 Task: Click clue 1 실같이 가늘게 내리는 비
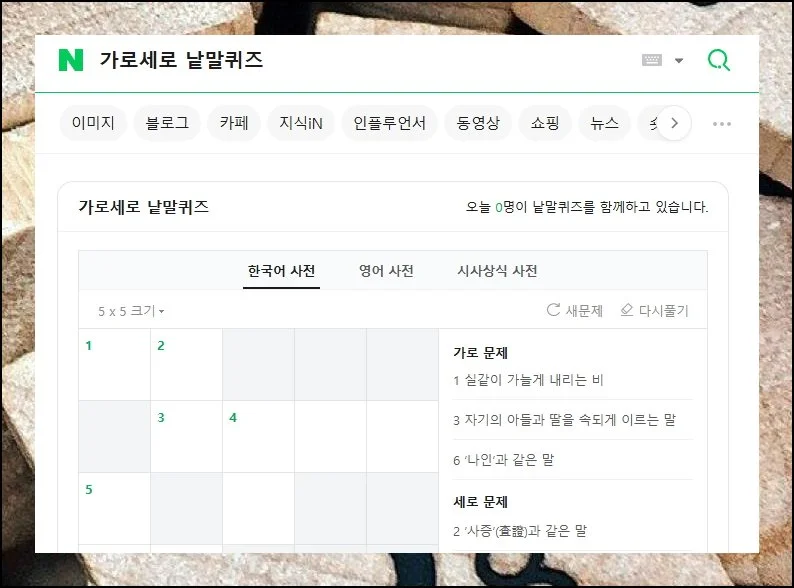[528, 380]
